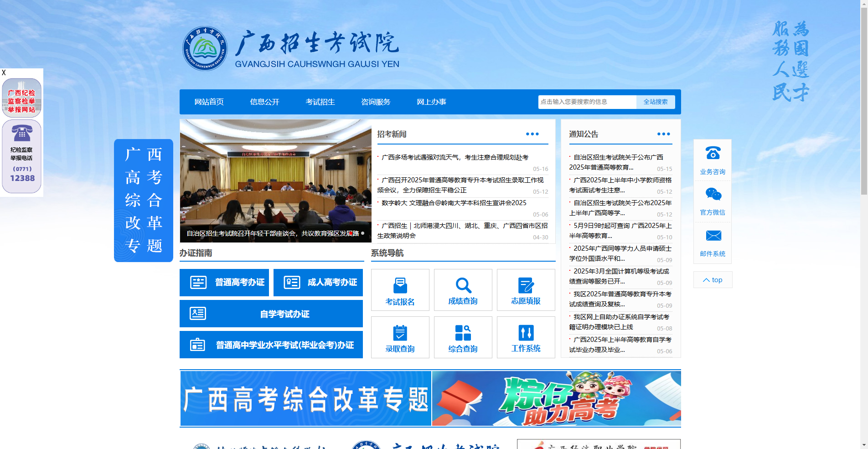Expand more 通知公告 via ellipsis
This screenshot has width=868, height=449.
coord(664,134)
